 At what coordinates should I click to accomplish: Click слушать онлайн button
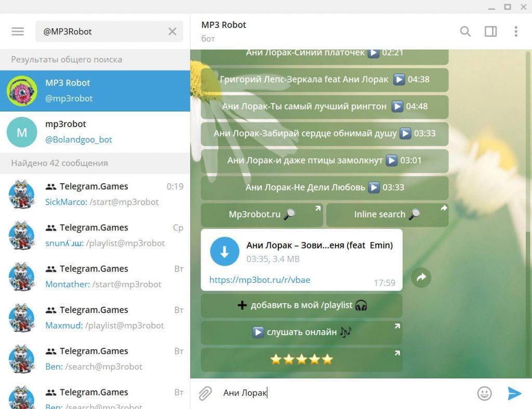302,332
